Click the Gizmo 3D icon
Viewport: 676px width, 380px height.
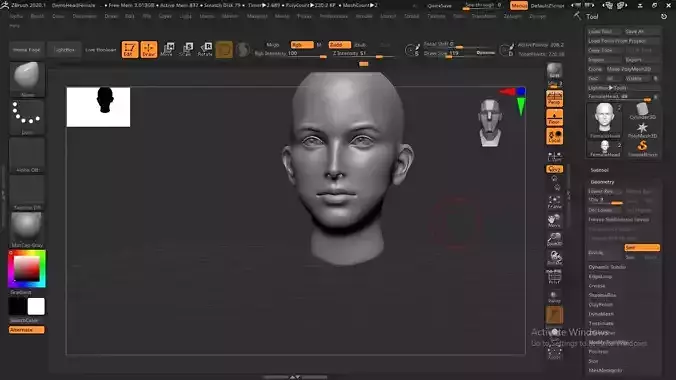[224, 50]
